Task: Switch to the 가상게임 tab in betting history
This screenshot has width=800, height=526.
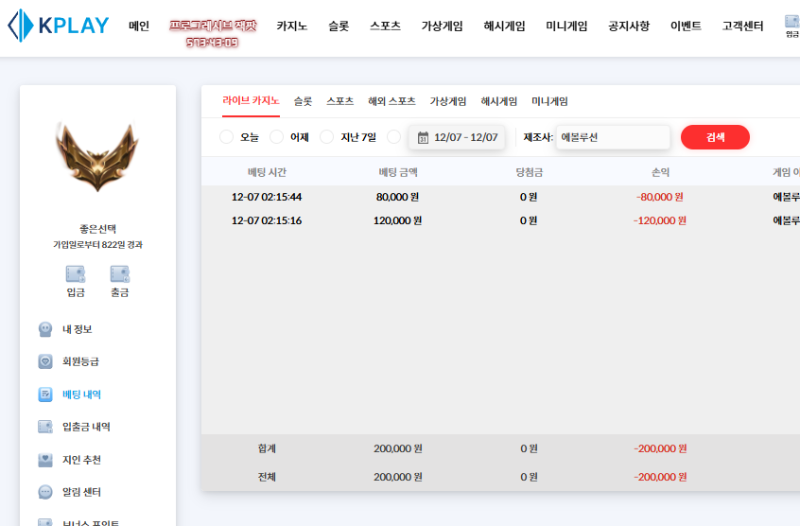Action: 448,101
